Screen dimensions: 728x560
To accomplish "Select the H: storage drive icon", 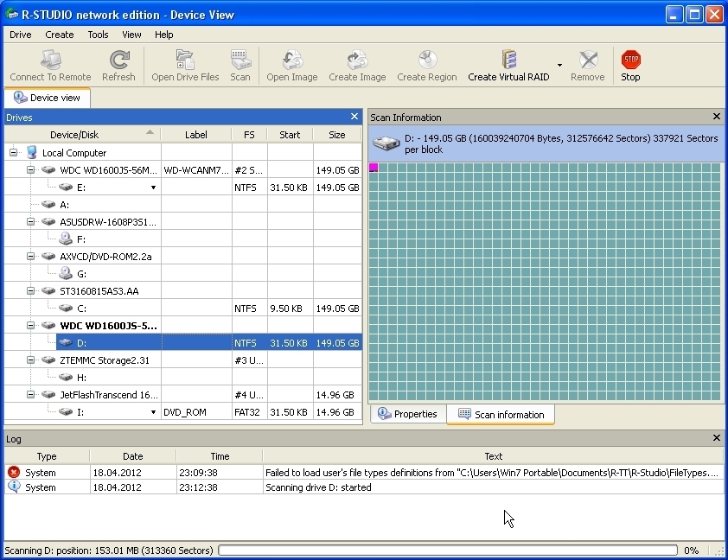I will pyautogui.click(x=66, y=377).
